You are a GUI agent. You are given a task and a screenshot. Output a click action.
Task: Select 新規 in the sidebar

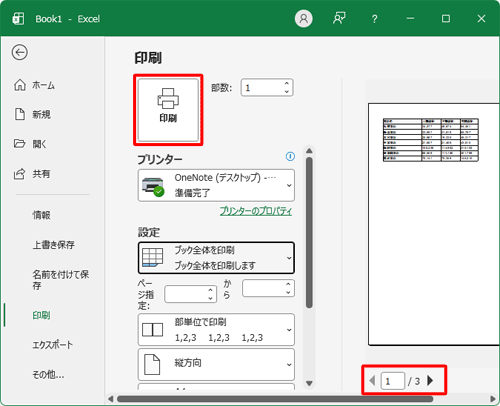tap(33, 114)
